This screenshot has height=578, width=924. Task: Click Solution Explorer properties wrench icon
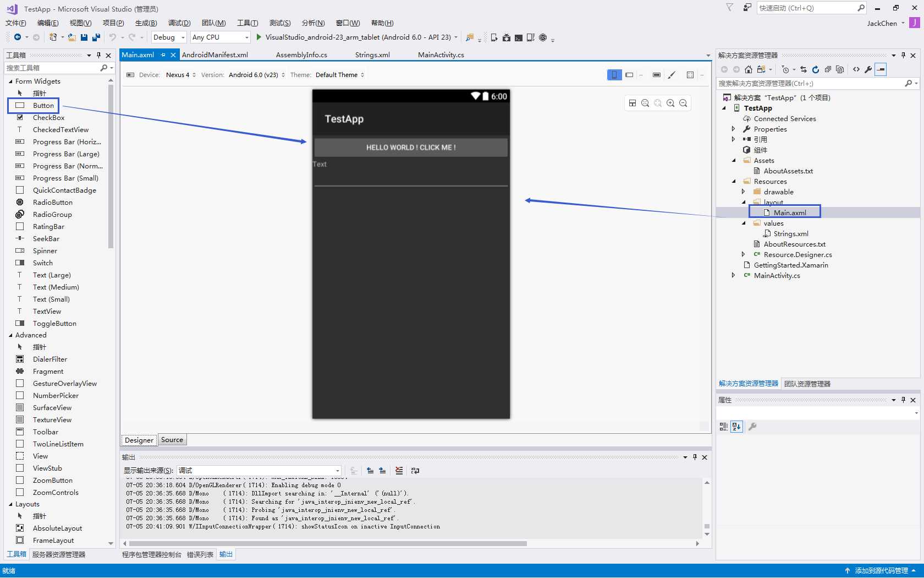pyautogui.click(x=868, y=69)
